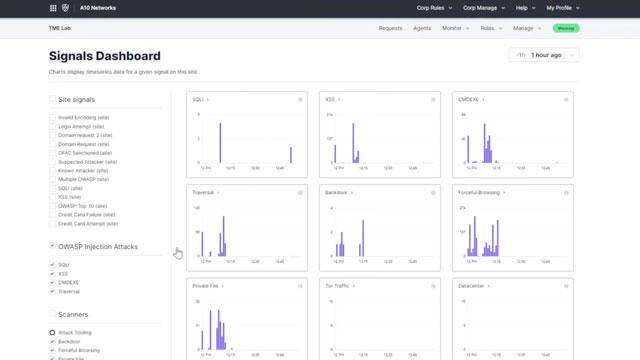Uncheck the Traversal signal checkbox
This screenshot has width=640, height=360.
tap(52, 291)
